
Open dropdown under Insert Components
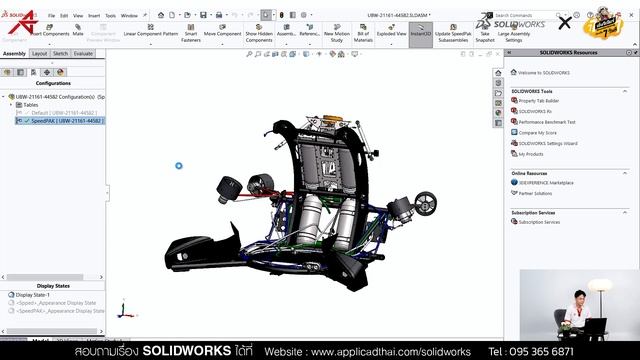coord(50,44)
